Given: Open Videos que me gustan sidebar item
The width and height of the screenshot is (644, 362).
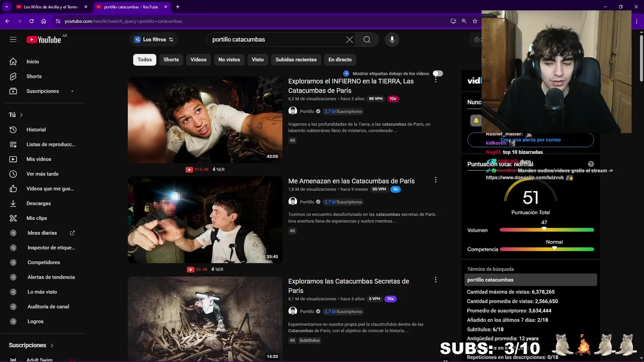Looking at the screenshot, I should coord(43,189).
